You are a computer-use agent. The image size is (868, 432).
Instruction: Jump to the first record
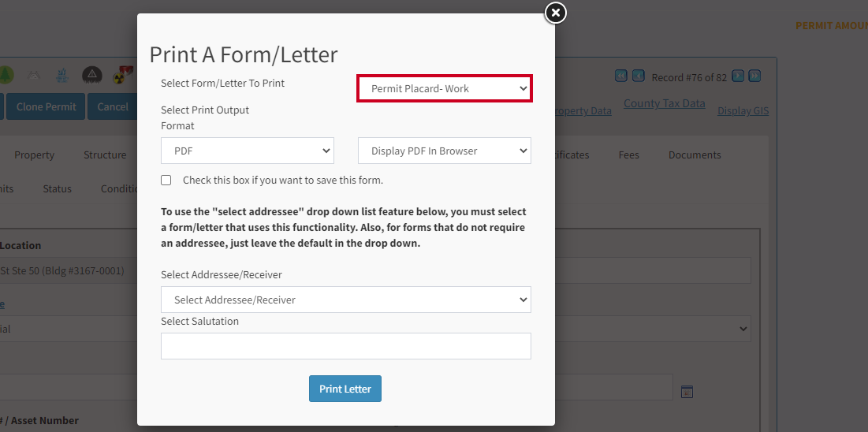click(x=621, y=76)
